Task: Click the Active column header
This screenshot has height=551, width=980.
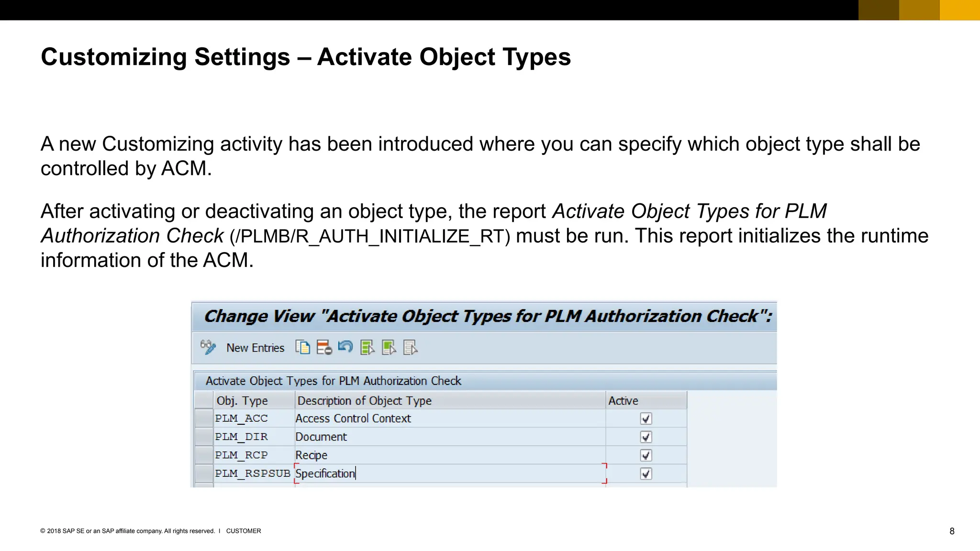Action: pyautogui.click(x=646, y=400)
